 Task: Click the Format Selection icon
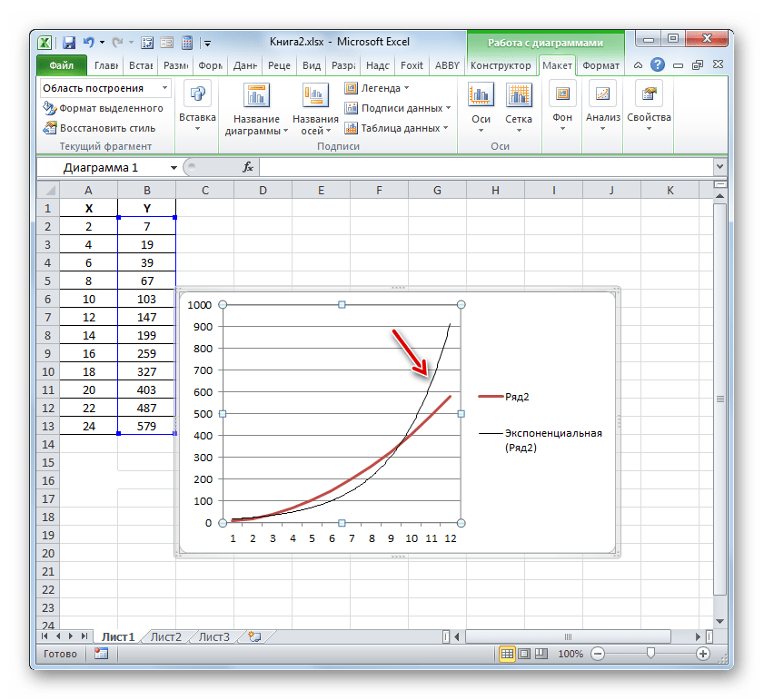click(x=49, y=108)
